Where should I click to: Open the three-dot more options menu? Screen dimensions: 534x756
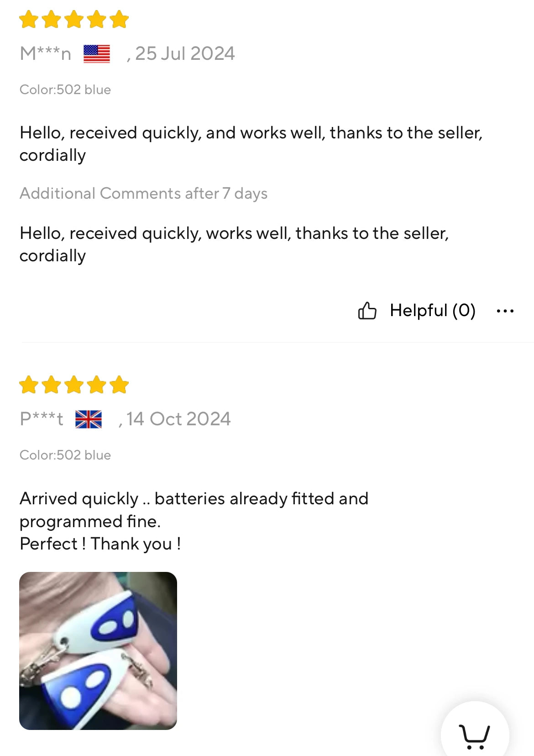pyautogui.click(x=505, y=311)
